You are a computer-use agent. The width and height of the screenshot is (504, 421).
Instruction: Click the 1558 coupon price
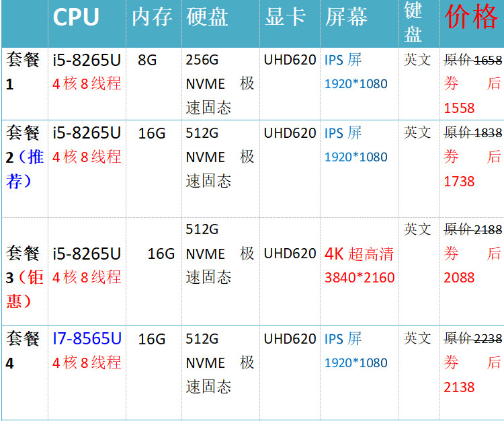459,108
